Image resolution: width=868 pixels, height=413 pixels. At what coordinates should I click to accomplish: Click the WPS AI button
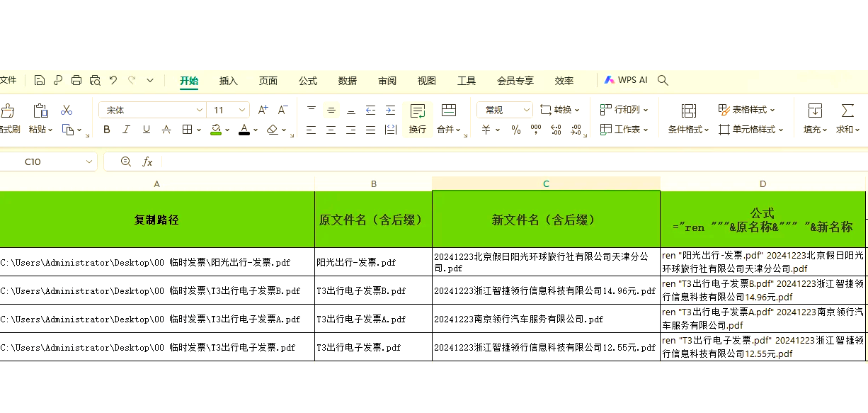tap(626, 80)
